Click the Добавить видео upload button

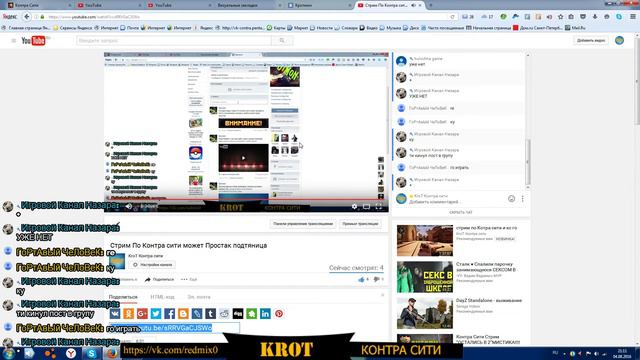click(591, 40)
